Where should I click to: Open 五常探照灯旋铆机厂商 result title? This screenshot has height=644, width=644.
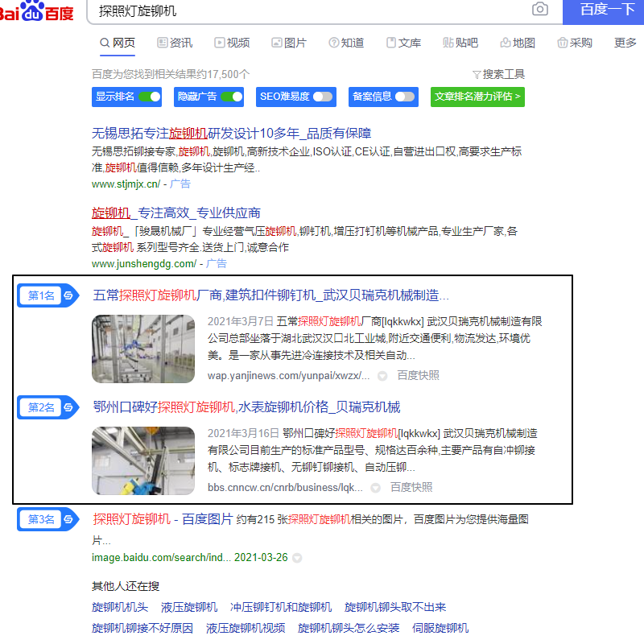[270, 295]
